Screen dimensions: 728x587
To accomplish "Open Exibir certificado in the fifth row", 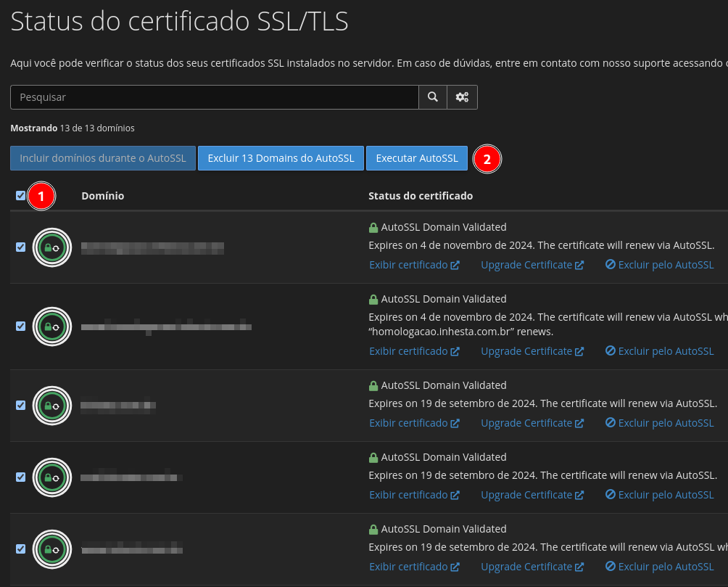I will (x=414, y=567).
